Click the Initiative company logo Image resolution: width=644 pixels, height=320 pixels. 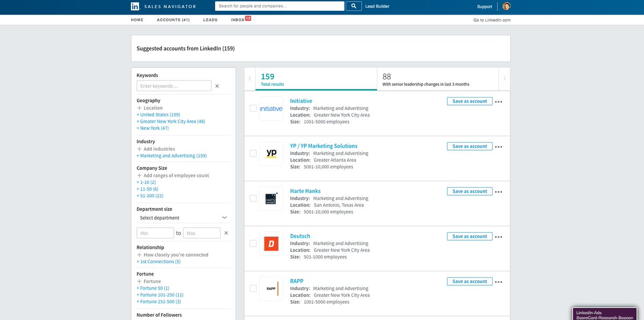(271, 108)
